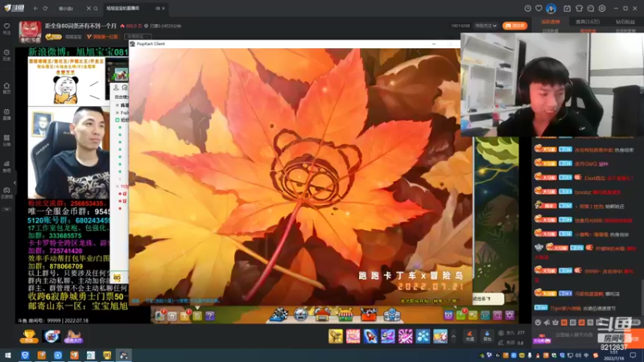Expand more left sidebar items chevron
The height and width of the screenshot is (362, 644).
[x=6, y=209]
